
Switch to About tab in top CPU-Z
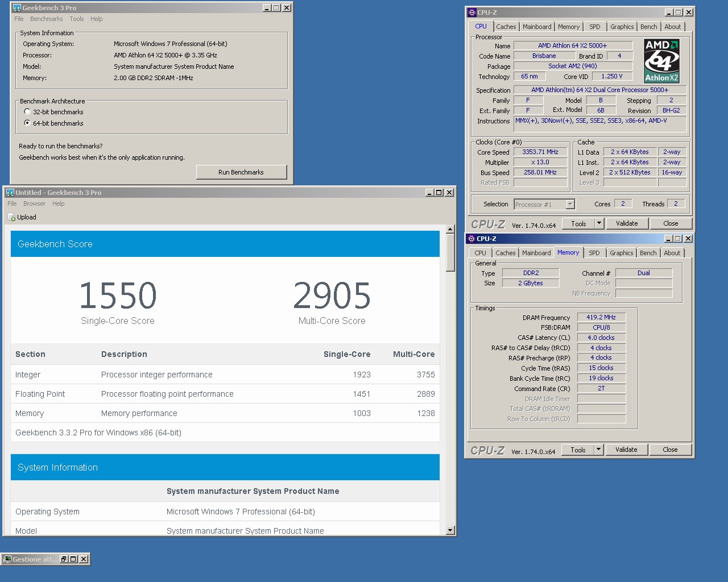pyautogui.click(x=673, y=27)
